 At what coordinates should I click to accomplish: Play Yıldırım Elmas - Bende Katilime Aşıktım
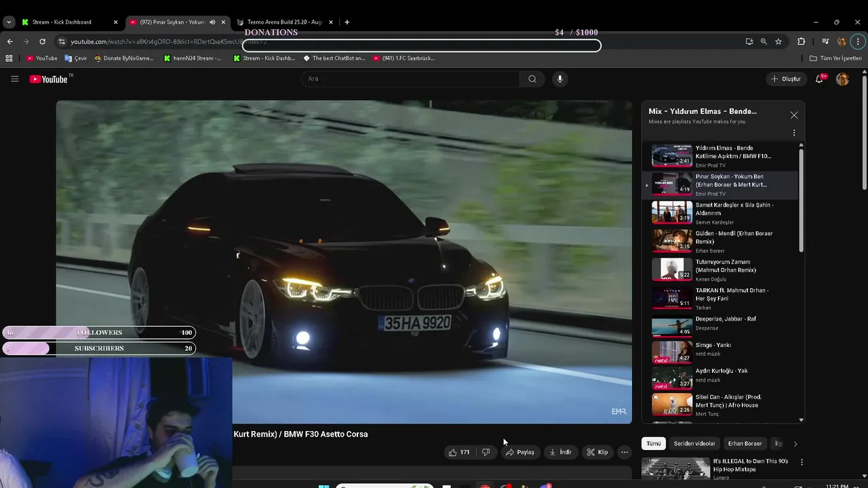719,156
